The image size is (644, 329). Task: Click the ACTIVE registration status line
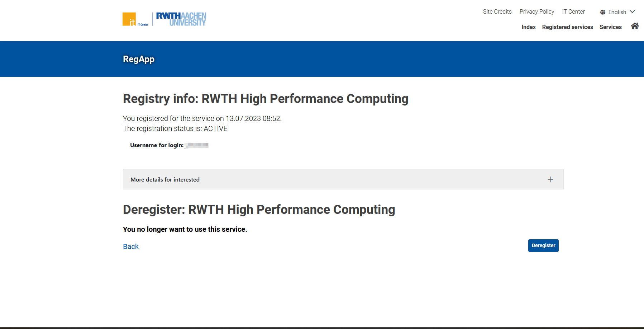(x=175, y=129)
